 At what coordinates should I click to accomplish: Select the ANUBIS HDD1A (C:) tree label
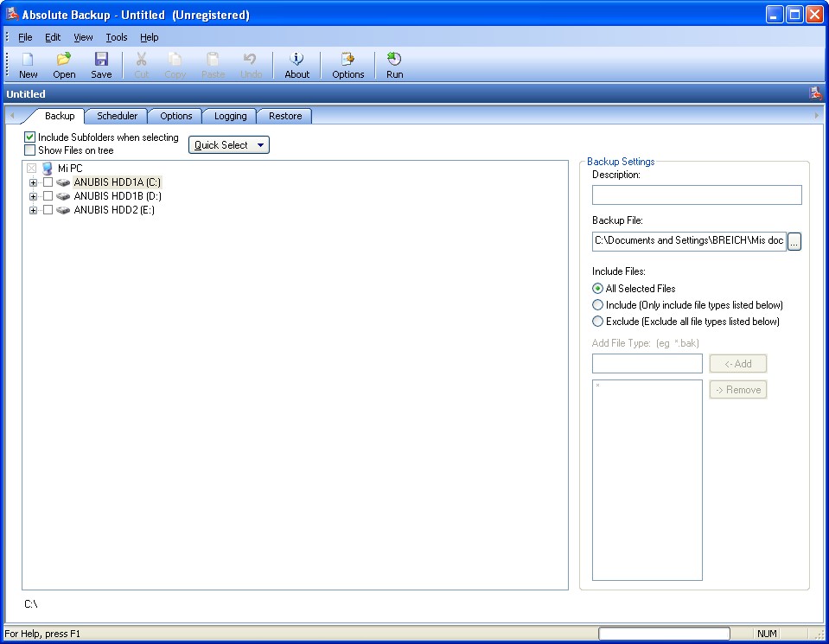tap(117, 182)
